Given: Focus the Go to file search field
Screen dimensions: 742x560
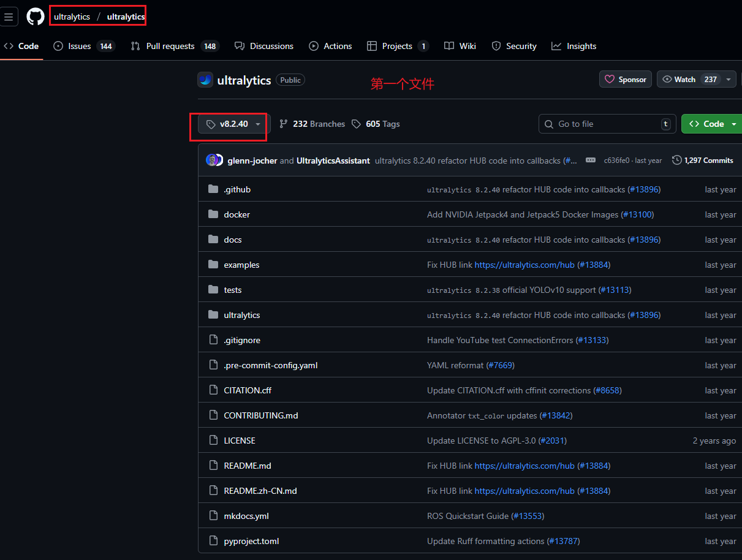Looking at the screenshot, I should pyautogui.click(x=607, y=124).
